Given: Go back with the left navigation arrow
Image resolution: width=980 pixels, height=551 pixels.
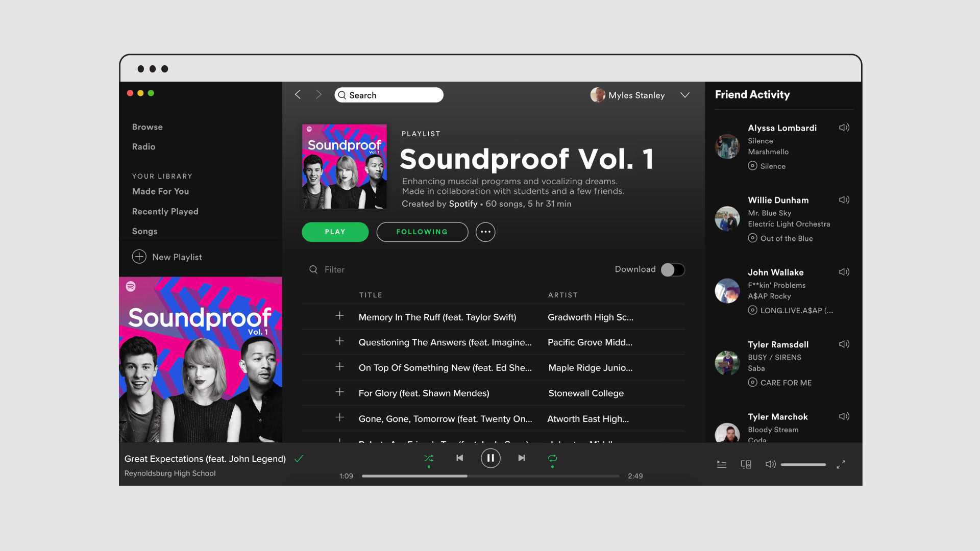Looking at the screenshot, I should pos(298,94).
